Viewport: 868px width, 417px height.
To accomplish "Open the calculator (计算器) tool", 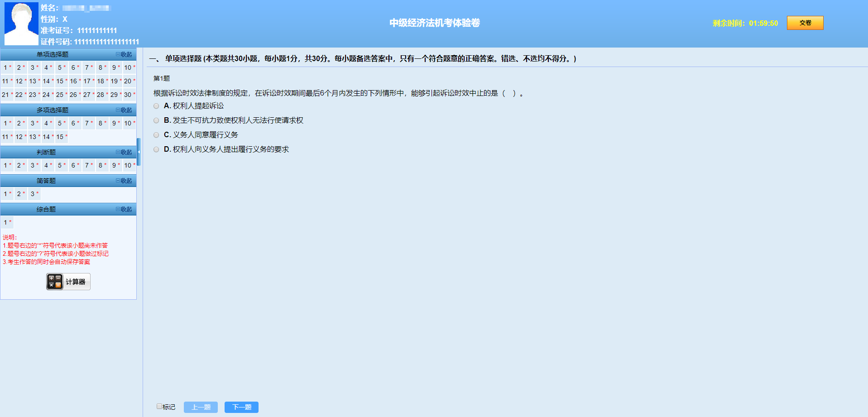I will tap(67, 281).
